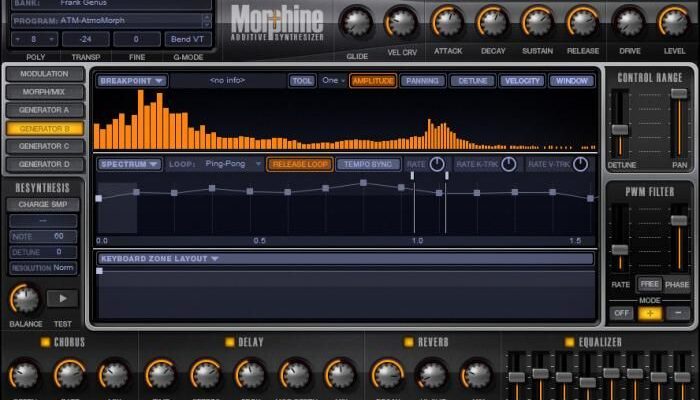Click the Charge SMP button
Image resolution: width=700 pixels, height=400 pixels.
pos(44,204)
